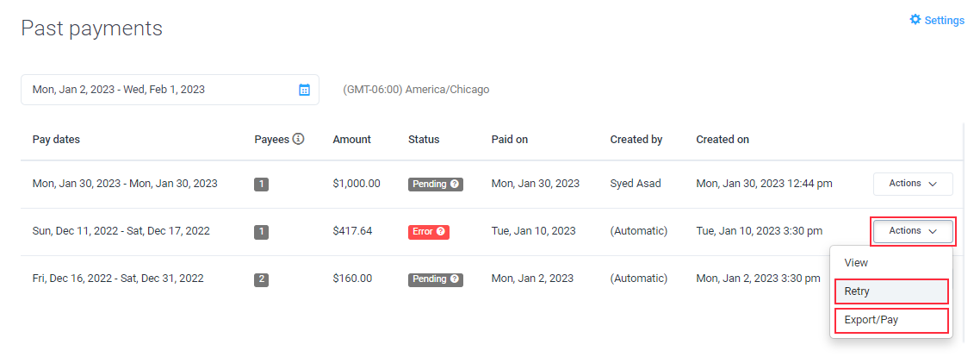
Task: Click the red Error status badge
Action: pyautogui.click(x=429, y=232)
